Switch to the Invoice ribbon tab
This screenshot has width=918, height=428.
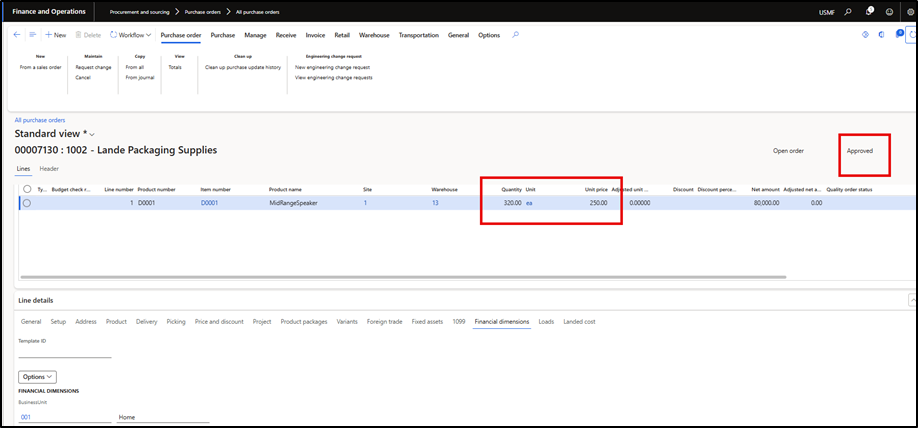point(315,35)
